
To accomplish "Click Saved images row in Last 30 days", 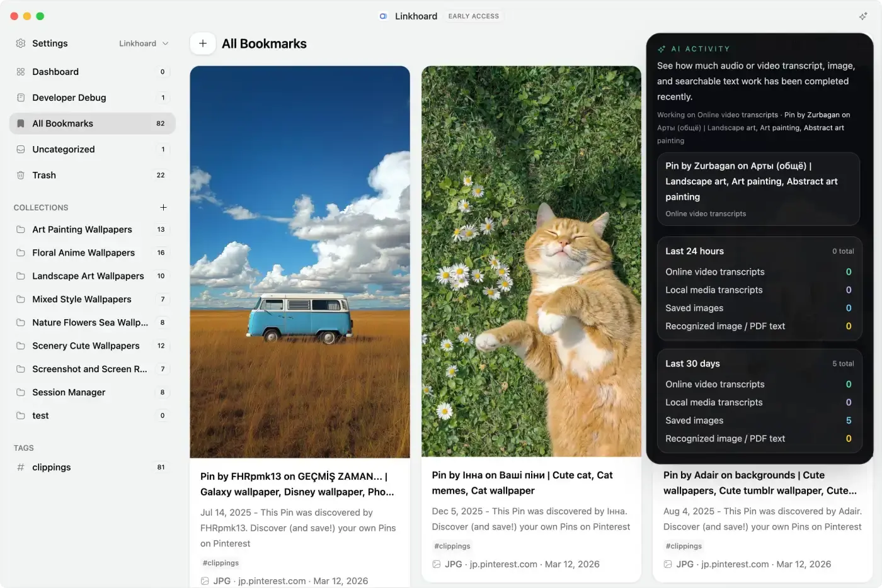I will click(758, 421).
